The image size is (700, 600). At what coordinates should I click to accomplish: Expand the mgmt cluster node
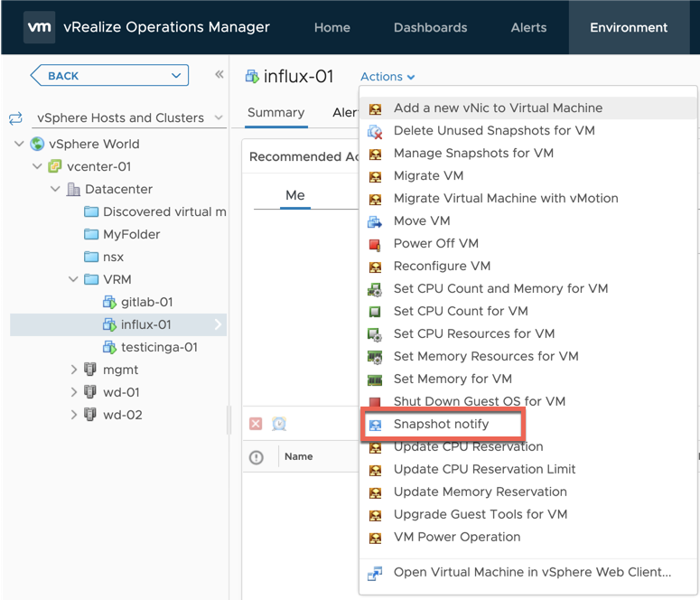[74, 370]
